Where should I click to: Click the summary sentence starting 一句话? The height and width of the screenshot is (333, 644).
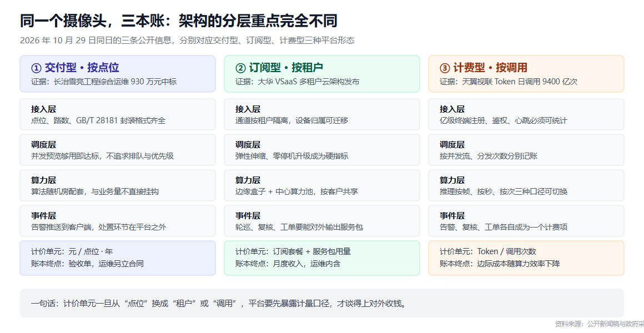point(219,304)
